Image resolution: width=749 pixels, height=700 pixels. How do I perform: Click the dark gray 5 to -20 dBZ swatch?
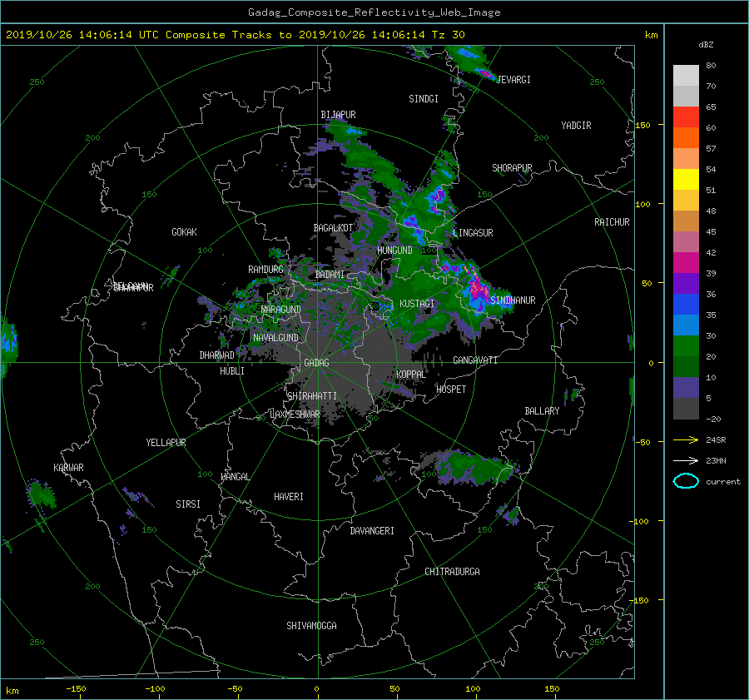pos(686,409)
